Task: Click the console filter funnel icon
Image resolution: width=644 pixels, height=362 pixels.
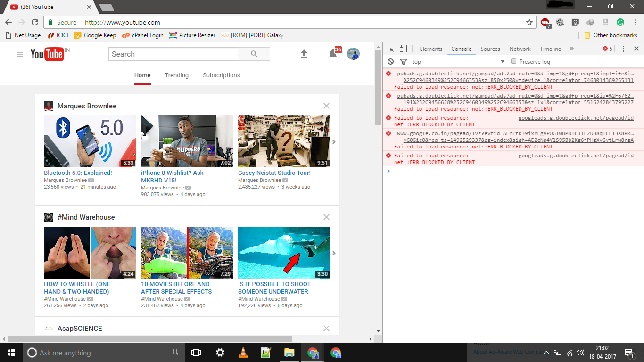Action: pos(404,62)
